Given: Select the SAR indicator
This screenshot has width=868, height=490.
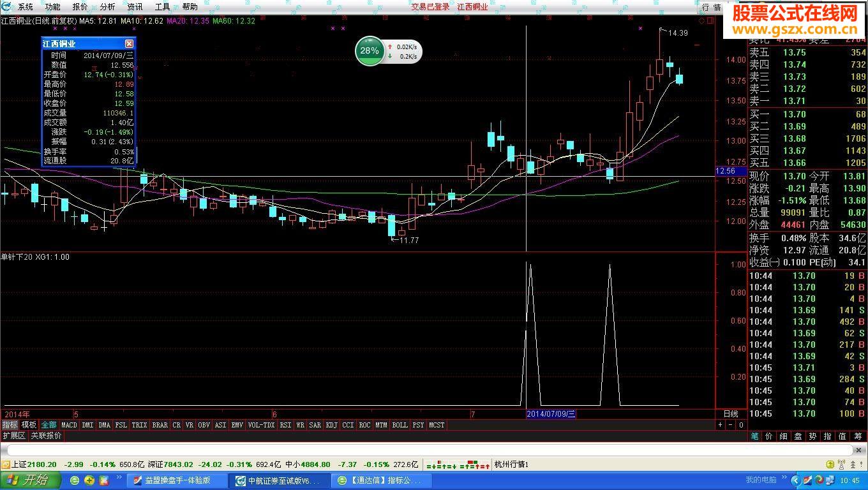Looking at the screenshot, I should point(315,424).
